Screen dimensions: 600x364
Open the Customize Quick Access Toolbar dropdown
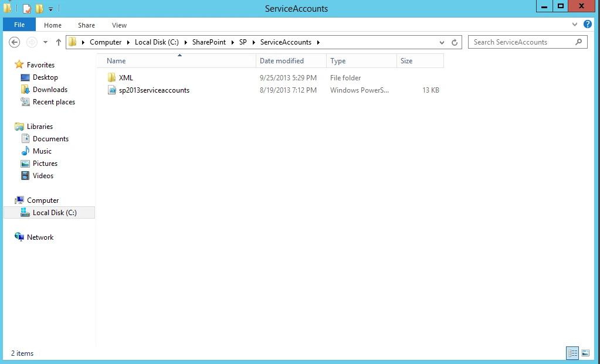point(50,9)
